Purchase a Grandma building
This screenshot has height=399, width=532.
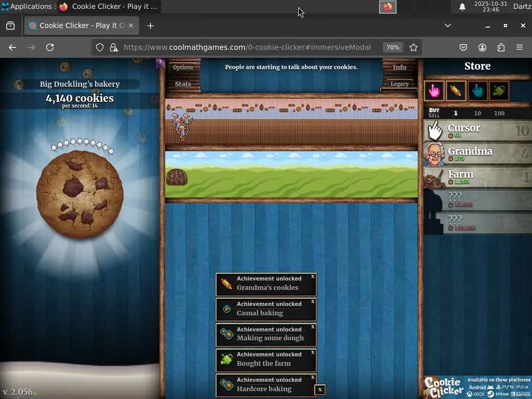pos(478,154)
